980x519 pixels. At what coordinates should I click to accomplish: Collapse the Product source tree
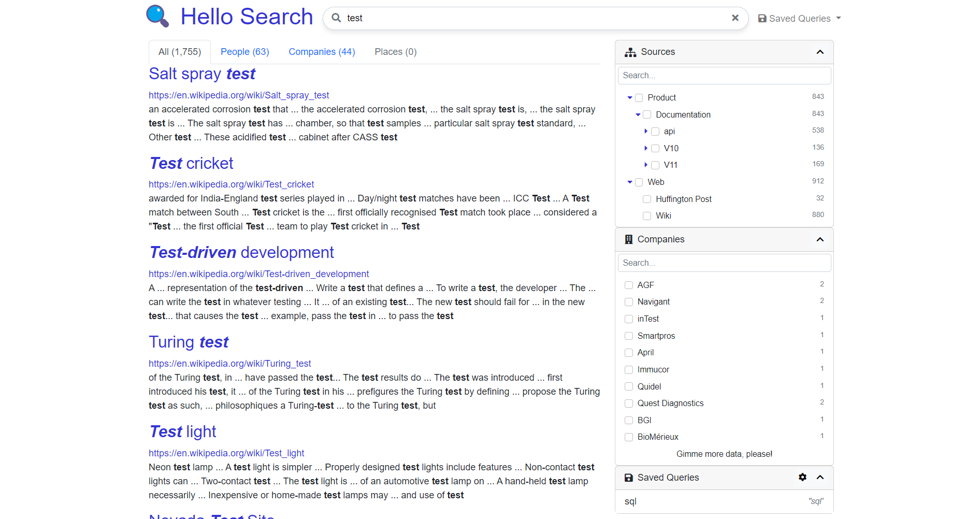[x=629, y=97]
